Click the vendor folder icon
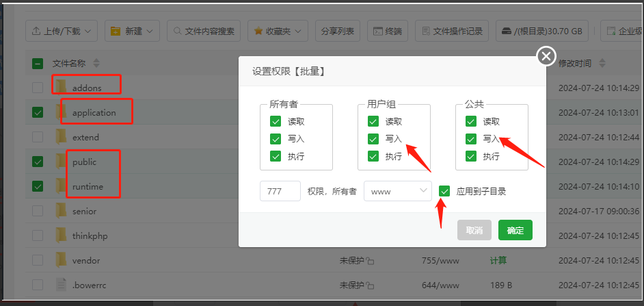Image resolution: width=644 pixels, height=306 pixels. tap(62, 260)
